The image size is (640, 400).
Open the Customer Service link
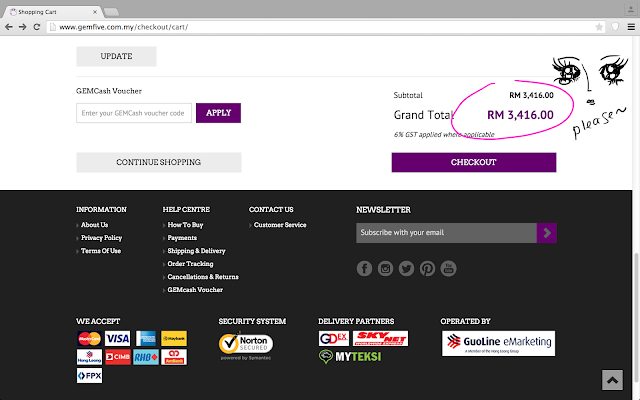tap(280, 225)
